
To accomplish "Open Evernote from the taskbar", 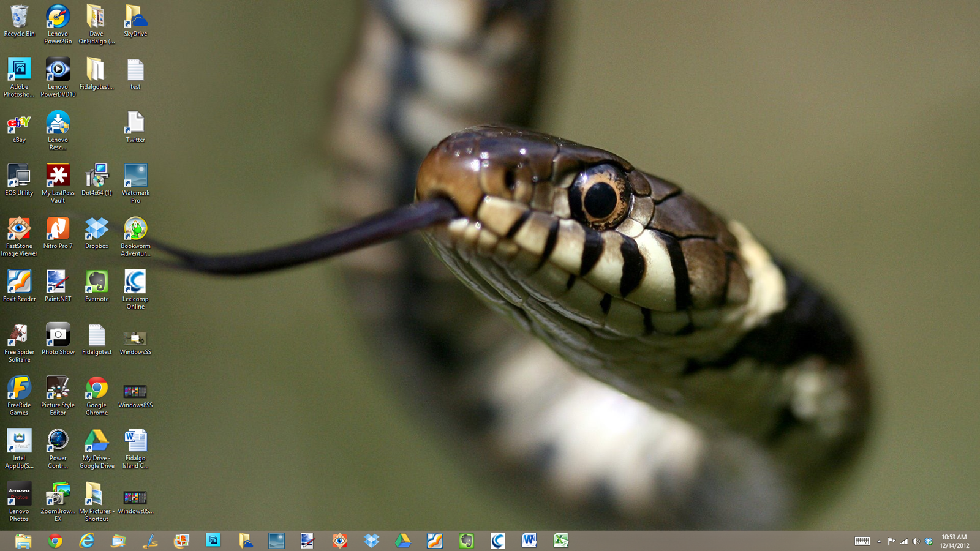I will pos(466,541).
